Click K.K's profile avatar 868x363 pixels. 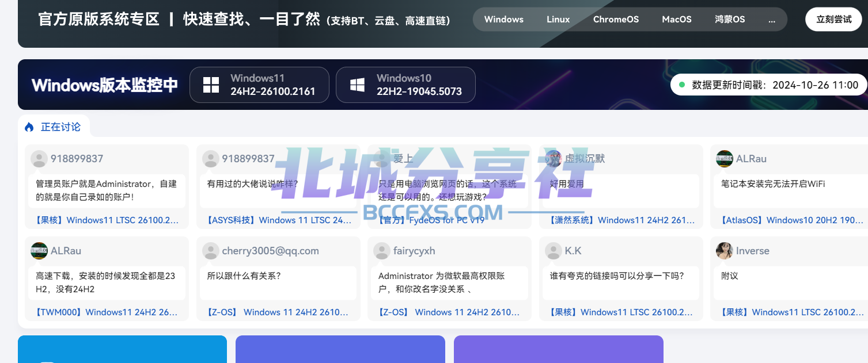554,251
